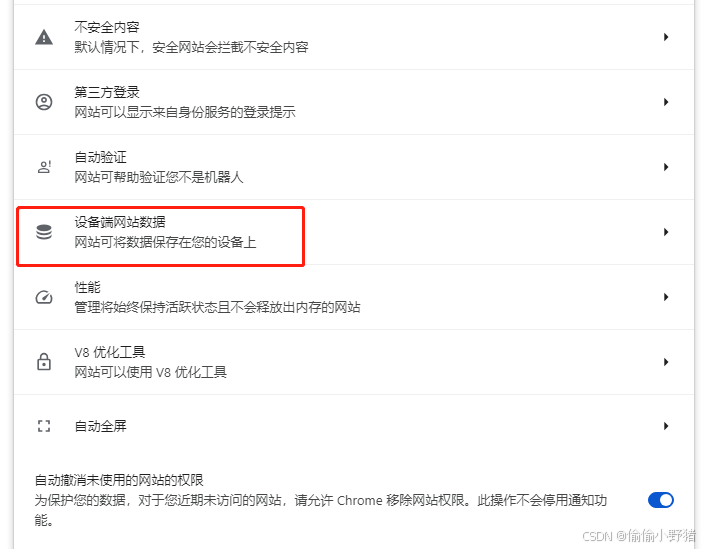Screen dimensions: 707x549
Task: Toggle 自动撤消未使用的网站的权限 switch
Action: coord(661,500)
